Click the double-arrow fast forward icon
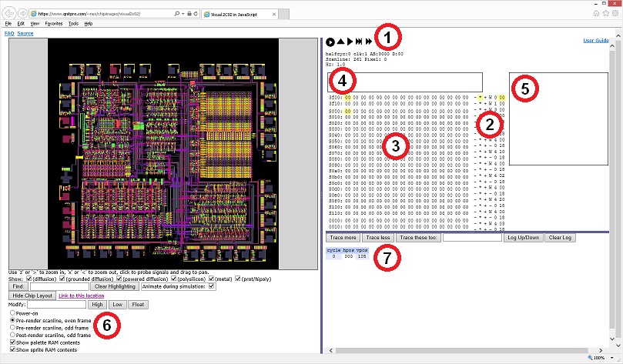Viewport: 623px width, 364px height. [369, 42]
